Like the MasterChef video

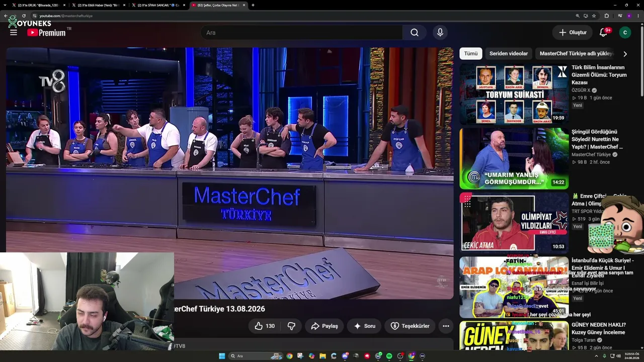(265, 326)
